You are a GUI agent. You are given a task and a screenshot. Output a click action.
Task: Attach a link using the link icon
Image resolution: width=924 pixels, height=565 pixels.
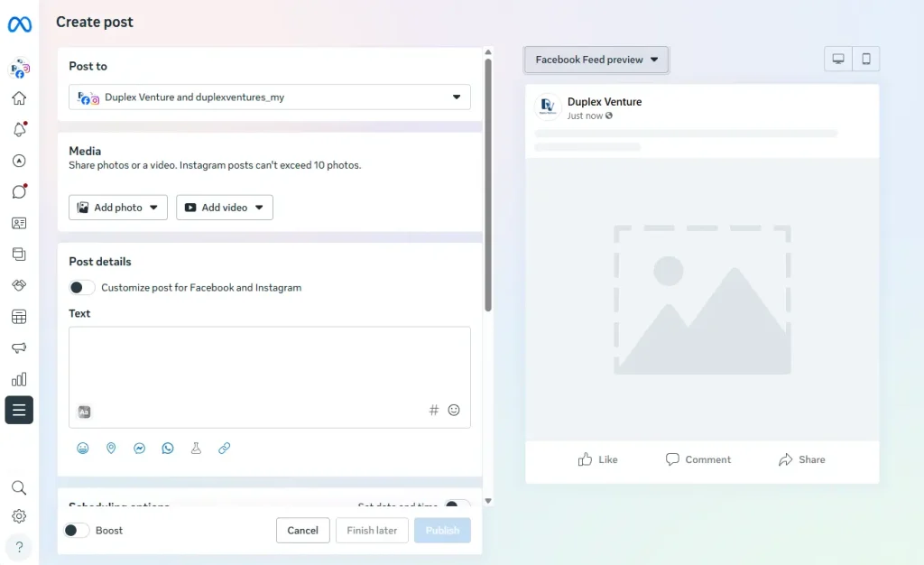coord(224,448)
